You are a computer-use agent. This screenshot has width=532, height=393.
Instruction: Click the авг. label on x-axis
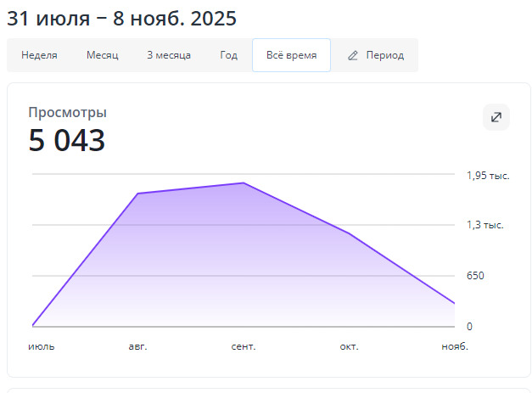(x=137, y=346)
